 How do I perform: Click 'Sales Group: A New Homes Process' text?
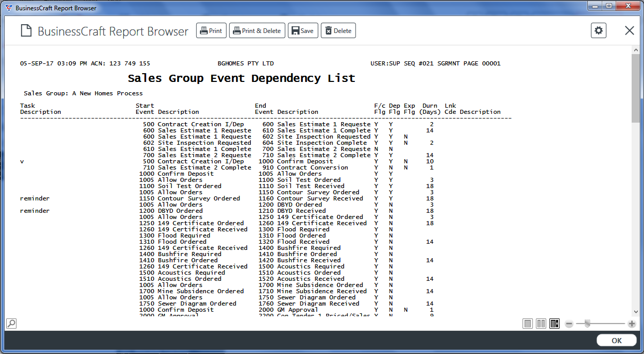point(83,93)
